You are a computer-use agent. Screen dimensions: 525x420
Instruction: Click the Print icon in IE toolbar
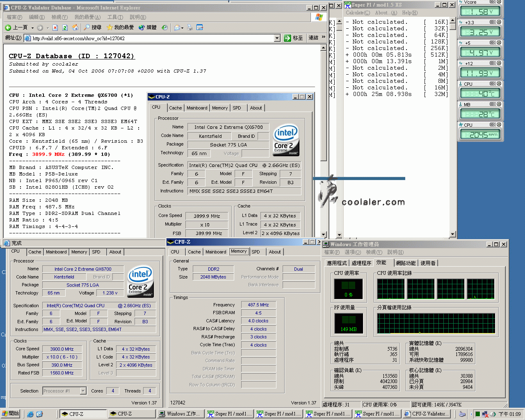click(190, 27)
